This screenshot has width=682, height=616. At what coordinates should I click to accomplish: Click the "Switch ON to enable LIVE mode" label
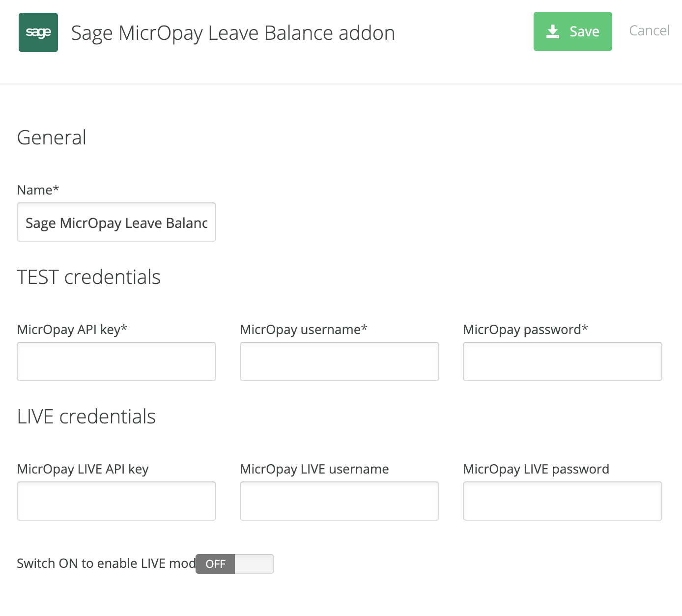(106, 563)
